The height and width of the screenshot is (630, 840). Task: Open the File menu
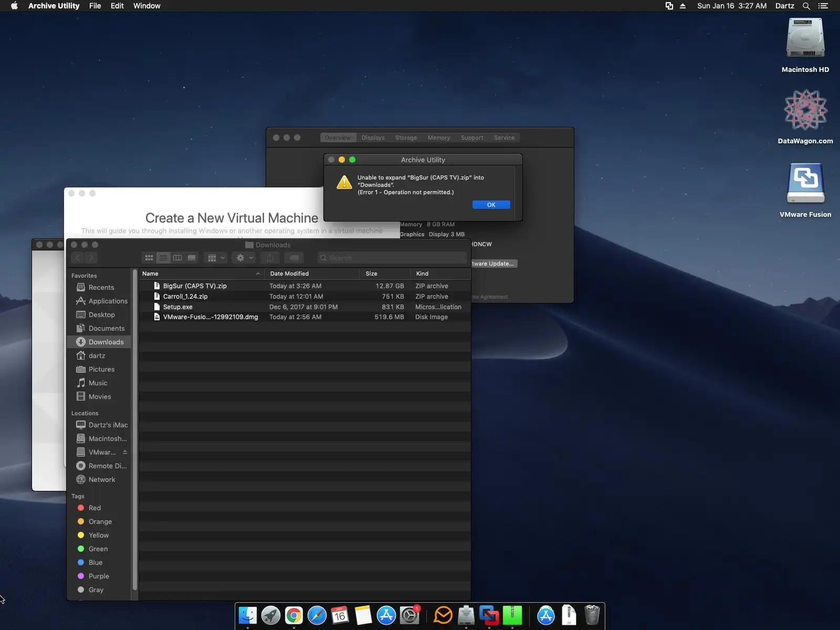click(95, 6)
